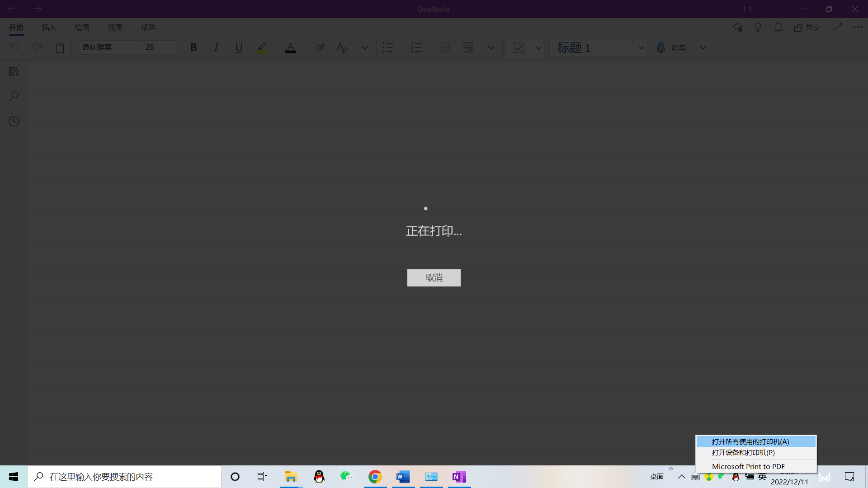Show recent notes clock icon
The height and width of the screenshot is (488, 868).
pos(14,121)
